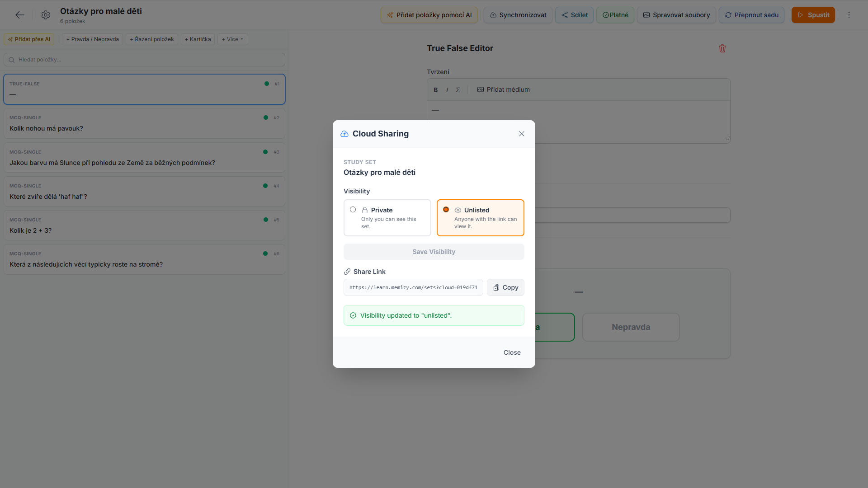
Task: Start the set with Spustit button
Action: pos(813,15)
